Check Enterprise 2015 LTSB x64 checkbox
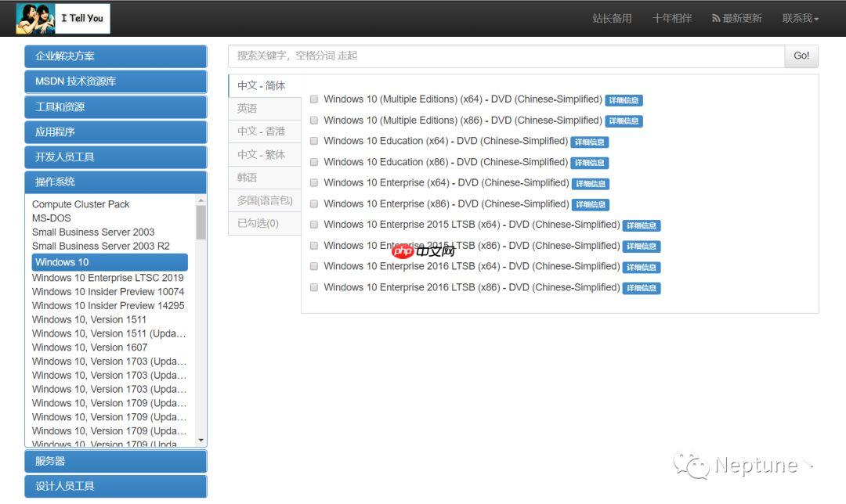 [314, 225]
